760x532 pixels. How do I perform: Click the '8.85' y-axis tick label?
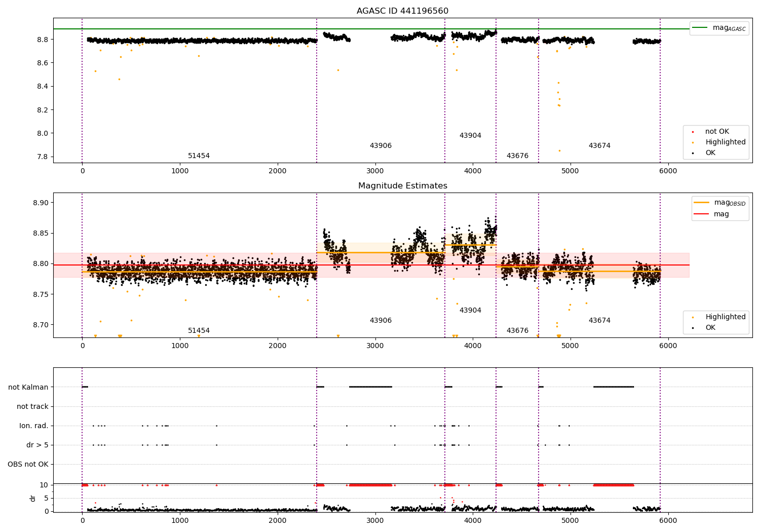pyautogui.click(x=41, y=234)
